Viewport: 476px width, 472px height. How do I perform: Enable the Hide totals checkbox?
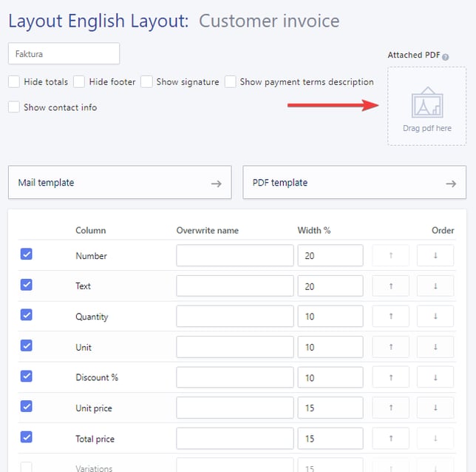(14, 82)
